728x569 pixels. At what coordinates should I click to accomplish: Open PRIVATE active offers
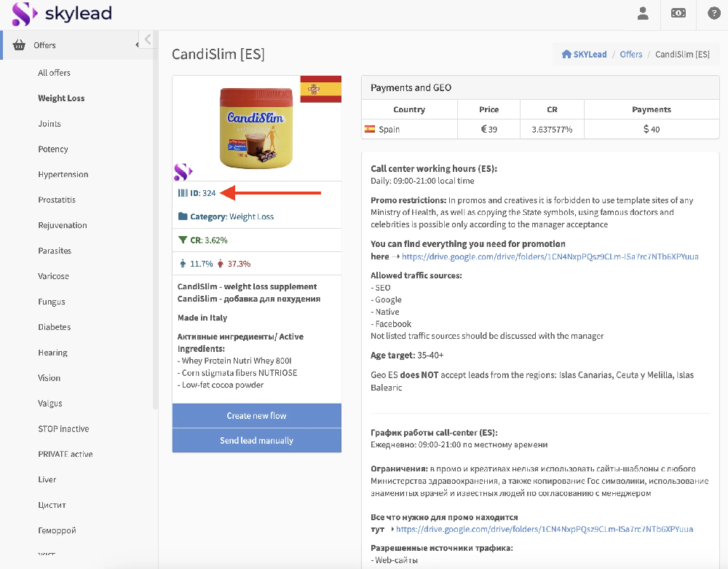point(66,455)
